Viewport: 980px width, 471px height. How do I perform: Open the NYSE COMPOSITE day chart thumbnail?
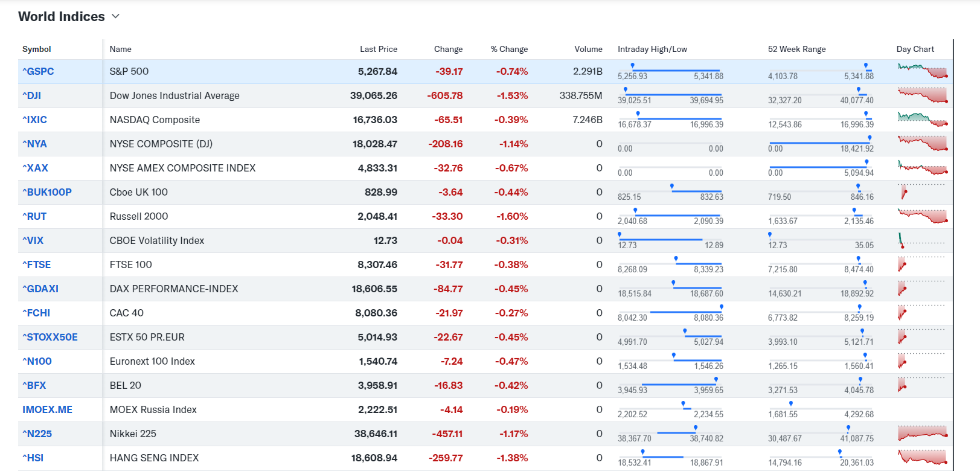tap(923, 144)
